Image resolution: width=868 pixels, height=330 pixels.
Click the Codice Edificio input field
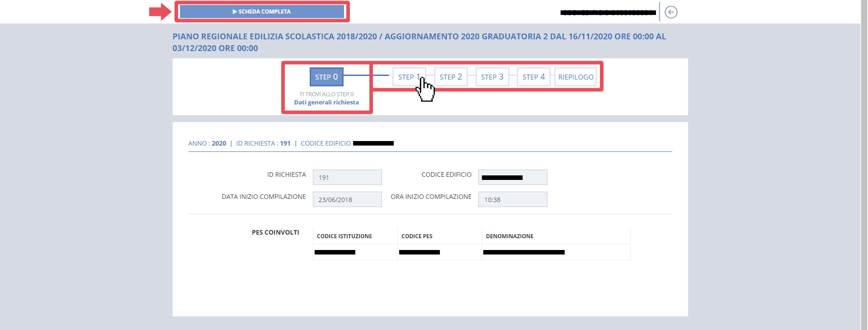[512, 177]
